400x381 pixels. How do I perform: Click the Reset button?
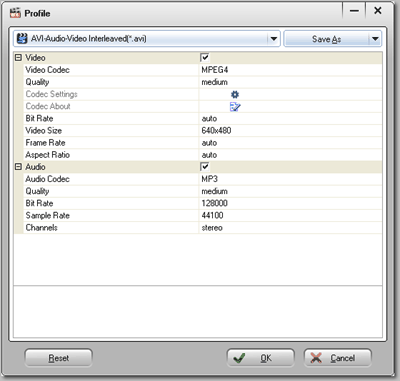59,358
